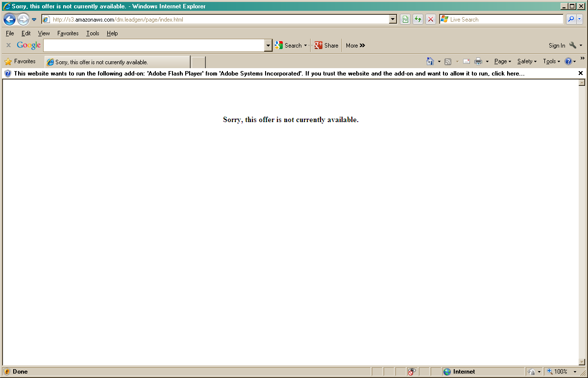
Task: Click the Internet security zone label
Action: click(464, 372)
